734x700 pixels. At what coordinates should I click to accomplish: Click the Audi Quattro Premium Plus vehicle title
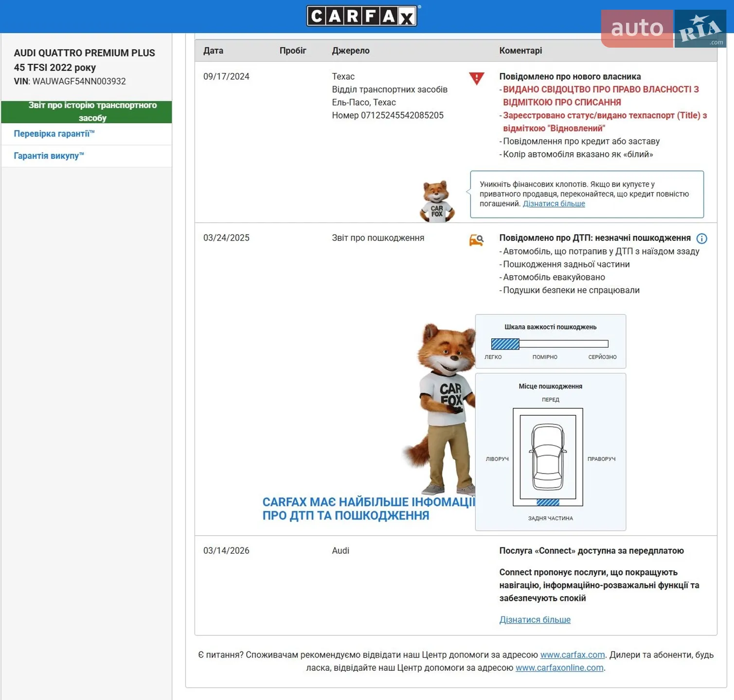pos(85,60)
